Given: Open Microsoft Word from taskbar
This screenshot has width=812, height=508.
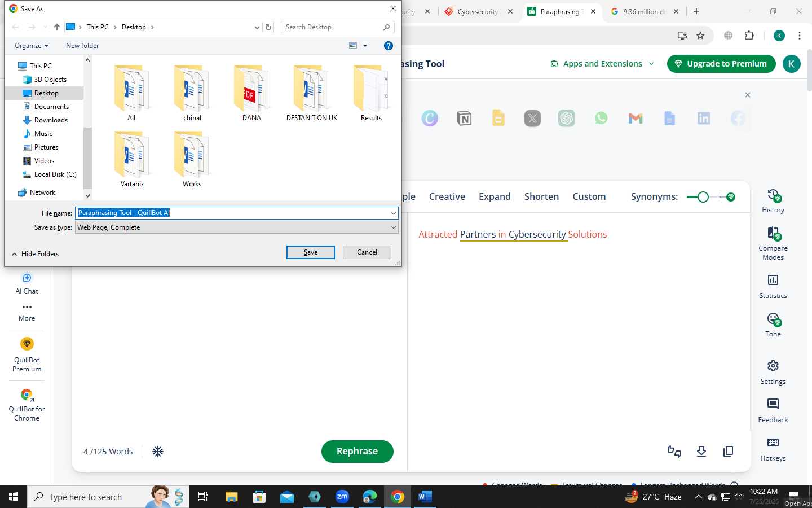Looking at the screenshot, I should coord(425,497).
